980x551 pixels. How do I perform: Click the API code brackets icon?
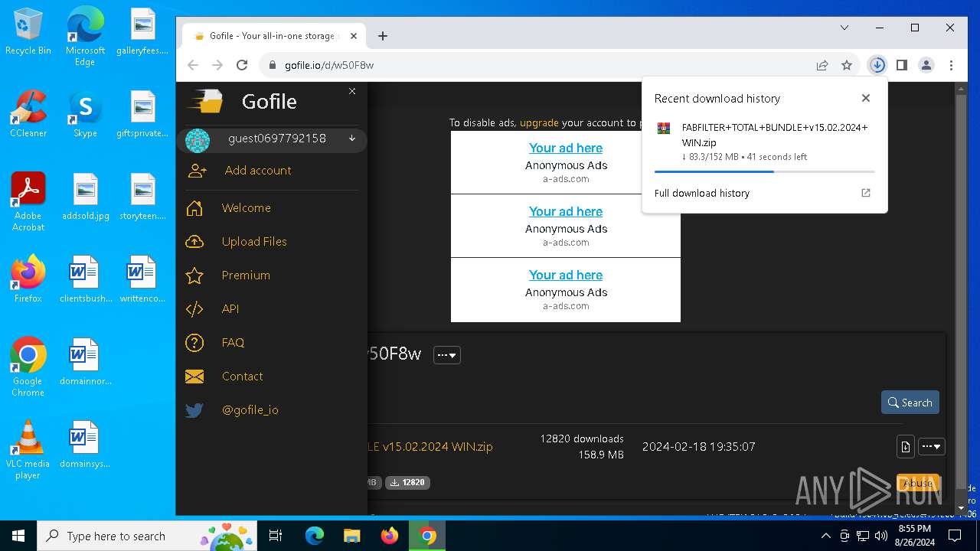pos(194,309)
